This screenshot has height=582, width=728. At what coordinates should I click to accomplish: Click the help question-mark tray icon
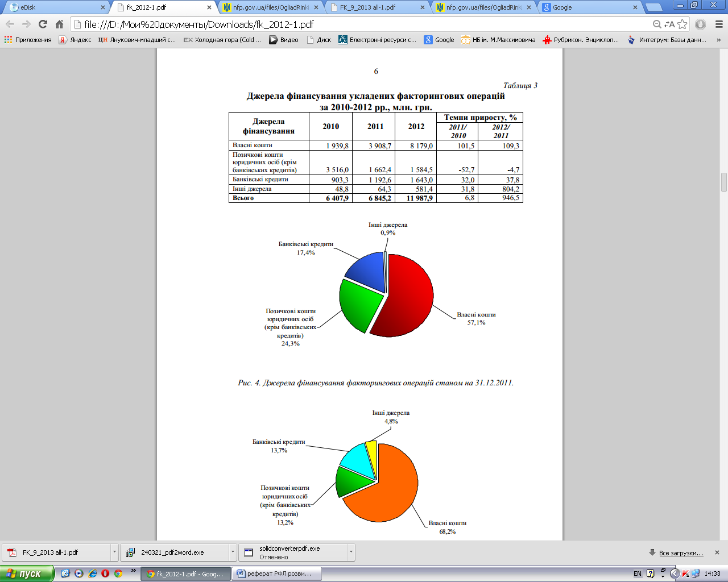pyautogui.click(x=651, y=573)
